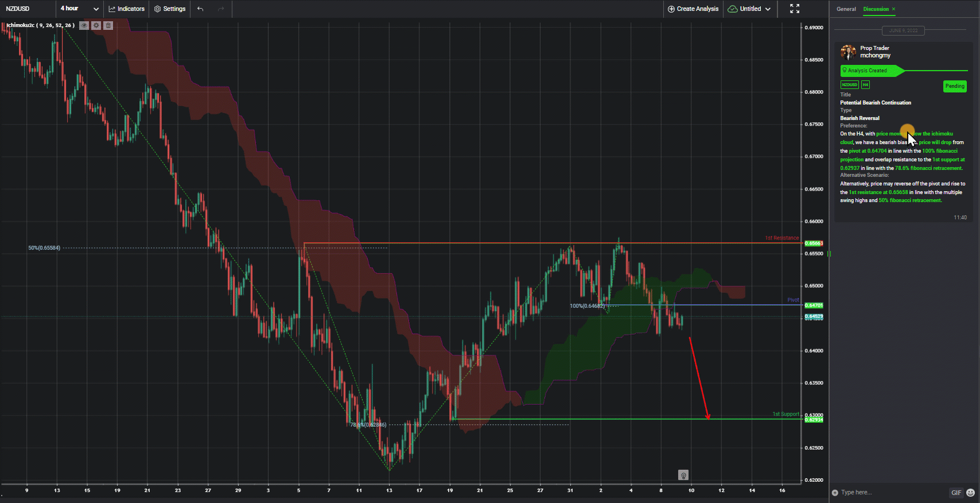
Task: Open mchongmy profile avatar
Action: coord(848,52)
